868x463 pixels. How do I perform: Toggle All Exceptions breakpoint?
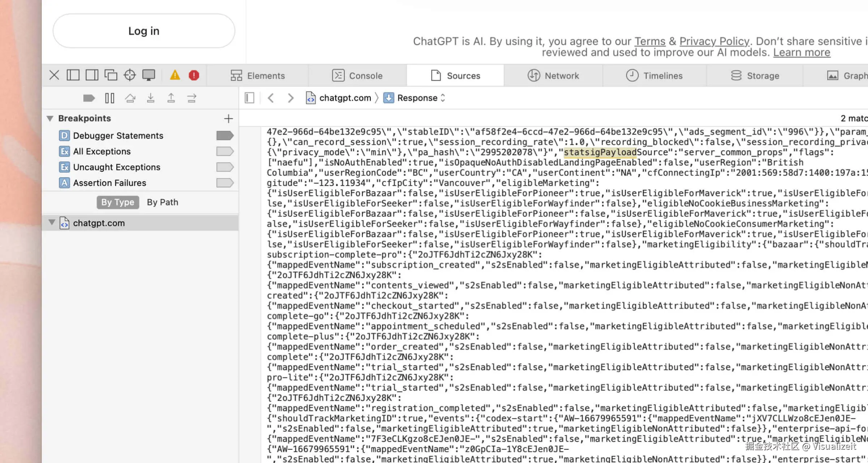click(225, 151)
